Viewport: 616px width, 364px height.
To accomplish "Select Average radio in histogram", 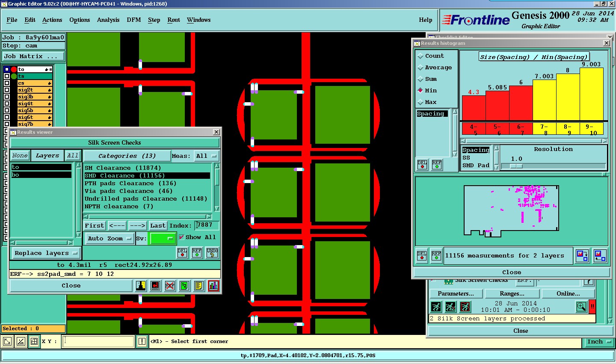I will 421,68.
